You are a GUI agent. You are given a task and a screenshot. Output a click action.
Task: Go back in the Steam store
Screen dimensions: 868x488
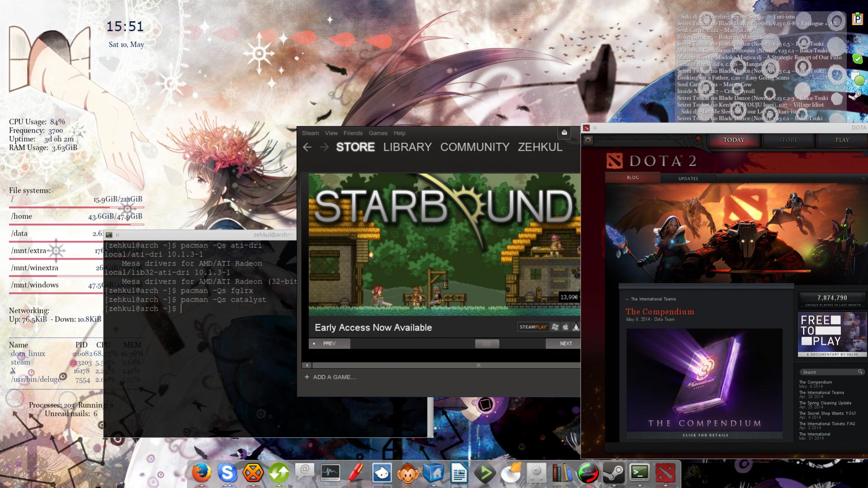(x=307, y=147)
